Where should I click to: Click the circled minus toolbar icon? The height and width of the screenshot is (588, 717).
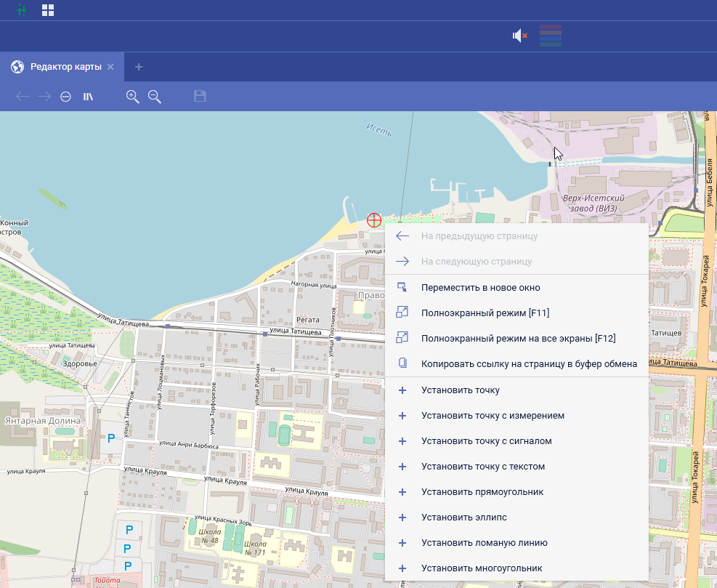(x=65, y=97)
